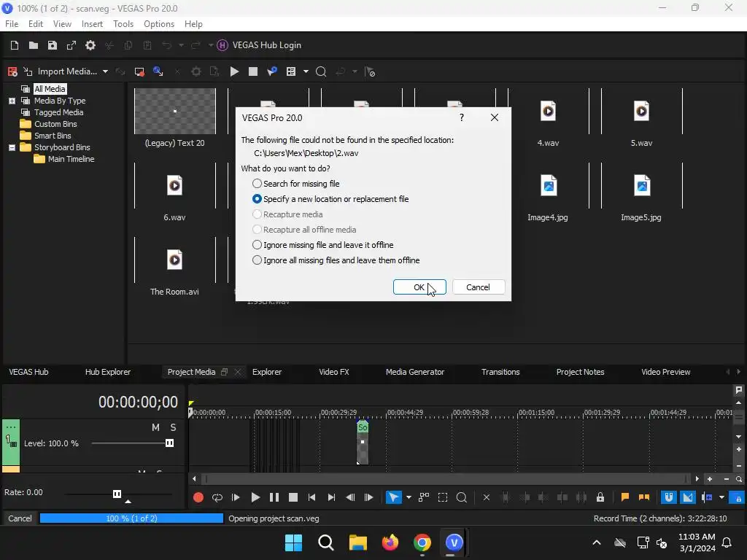Click the lock event padlock icon
This screenshot has width=747, height=560.
[x=600, y=497]
